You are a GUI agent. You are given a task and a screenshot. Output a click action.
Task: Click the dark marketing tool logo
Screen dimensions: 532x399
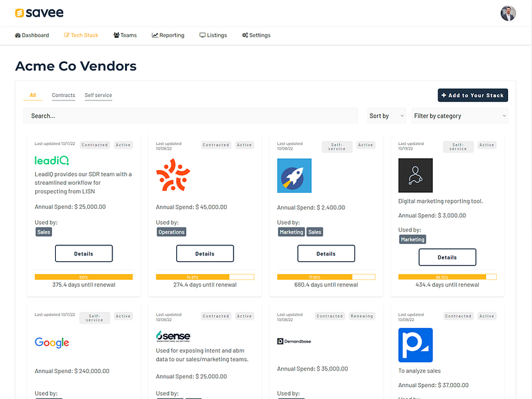click(x=415, y=176)
